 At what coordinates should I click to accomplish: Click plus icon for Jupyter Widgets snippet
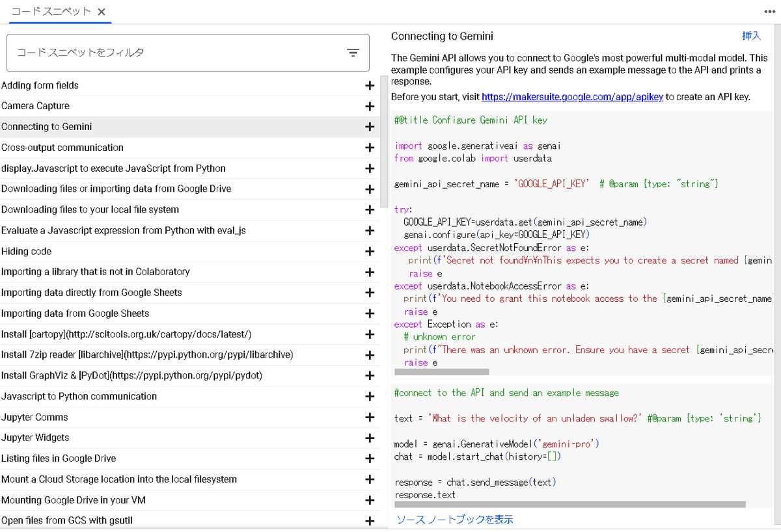click(x=370, y=438)
